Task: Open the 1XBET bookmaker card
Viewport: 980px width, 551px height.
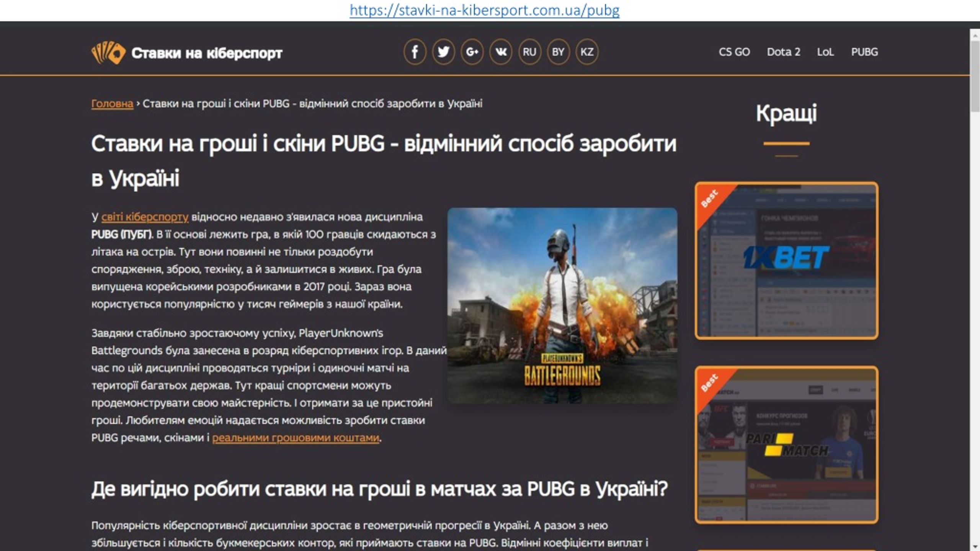Action: click(787, 261)
